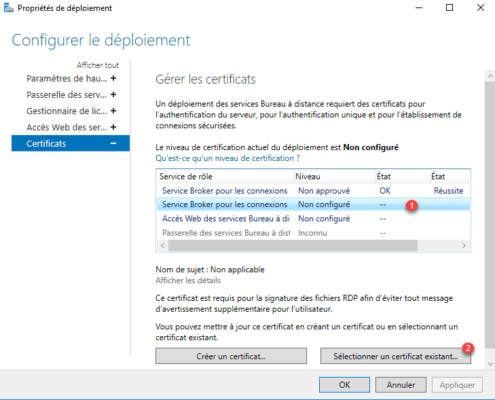Click the table's horizontal scrollbar thumb
This screenshot has height=400, width=495.
(293, 246)
